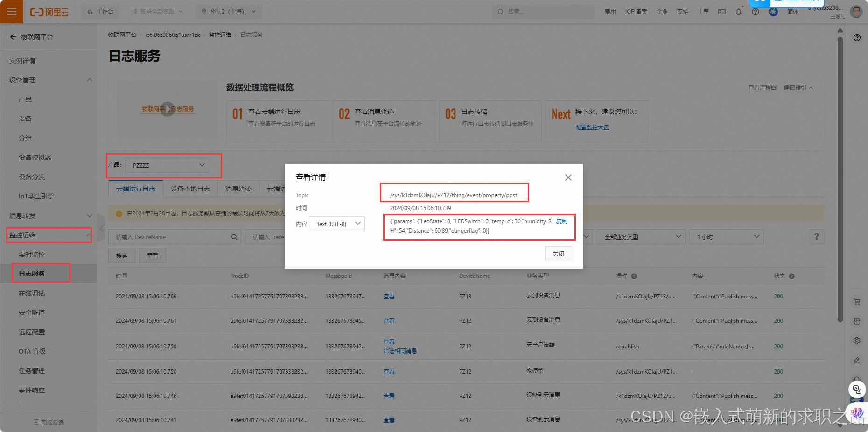This screenshot has width=868, height=432.
Task: Open the 工作台 workbench
Action: 100,12
